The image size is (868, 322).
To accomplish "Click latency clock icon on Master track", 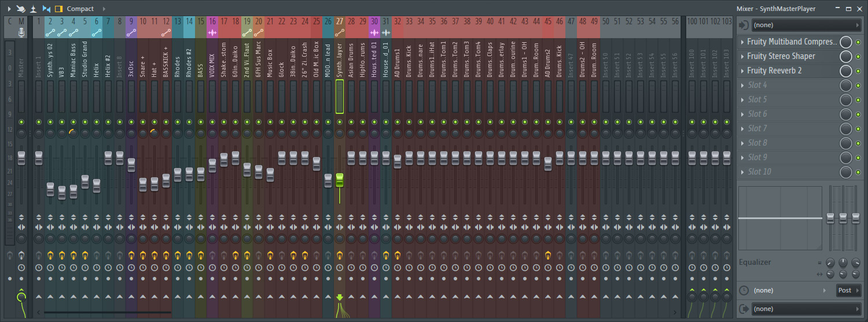I will (x=21, y=267).
